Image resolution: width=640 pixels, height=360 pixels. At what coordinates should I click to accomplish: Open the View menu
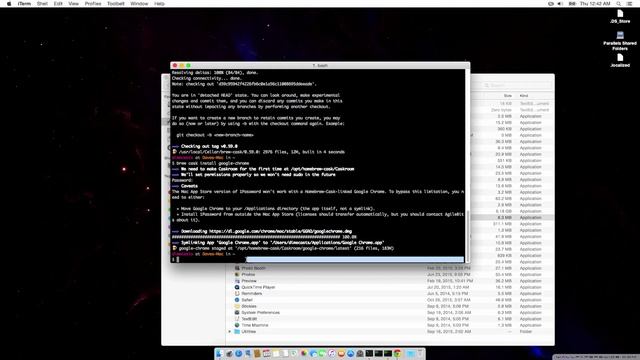click(73, 4)
